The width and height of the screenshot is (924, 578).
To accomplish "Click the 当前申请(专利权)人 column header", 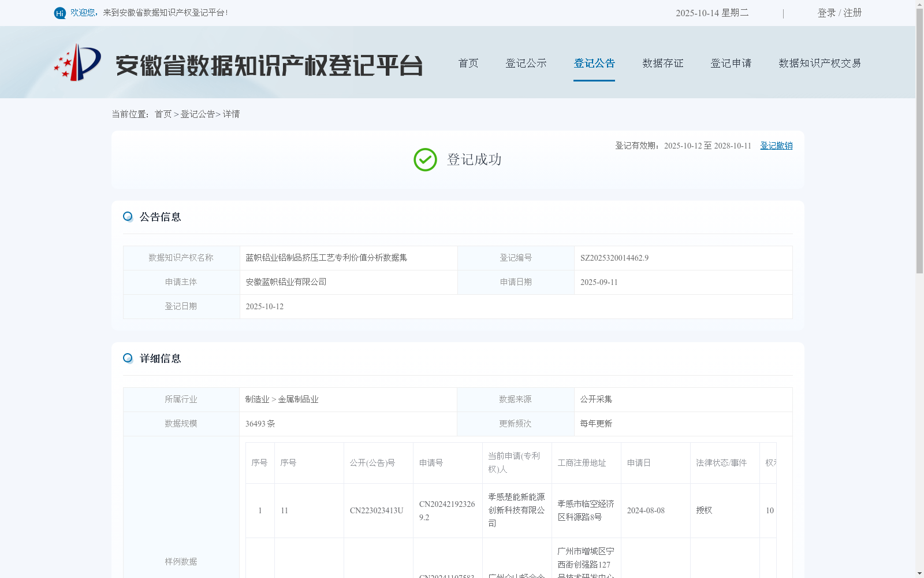I will pyautogui.click(x=514, y=462).
